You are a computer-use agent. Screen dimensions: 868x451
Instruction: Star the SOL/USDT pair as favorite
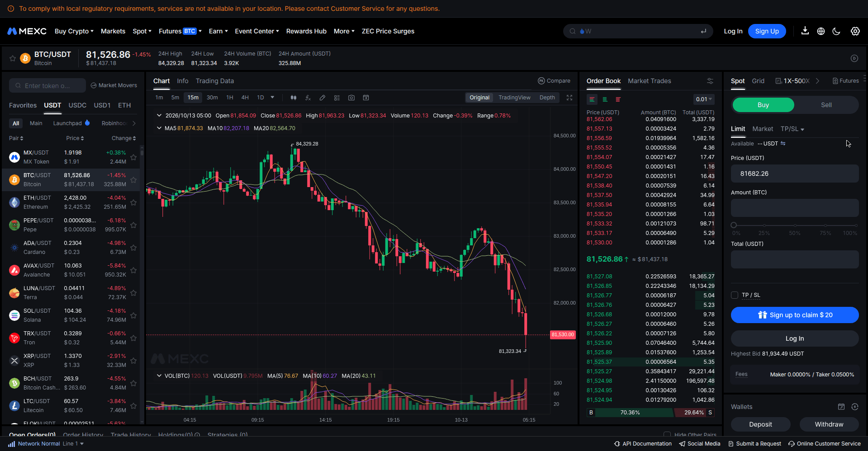133,315
